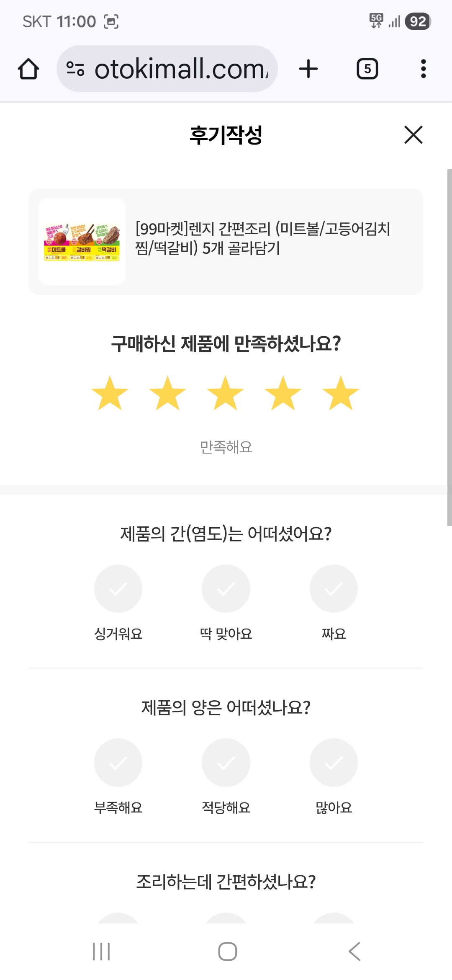Tap site settings icon in address bar
The image size is (452, 980).
[75, 69]
